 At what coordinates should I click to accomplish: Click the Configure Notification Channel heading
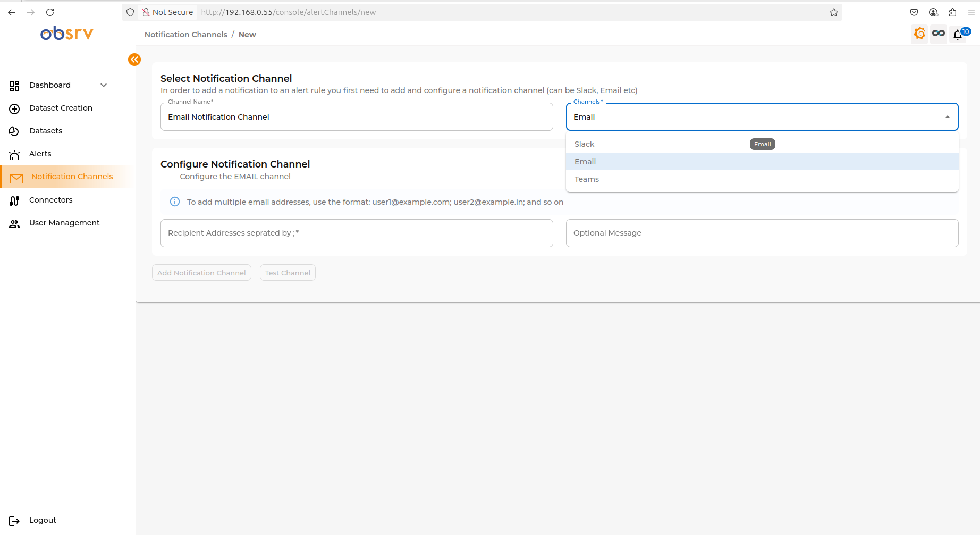click(235, 164)
